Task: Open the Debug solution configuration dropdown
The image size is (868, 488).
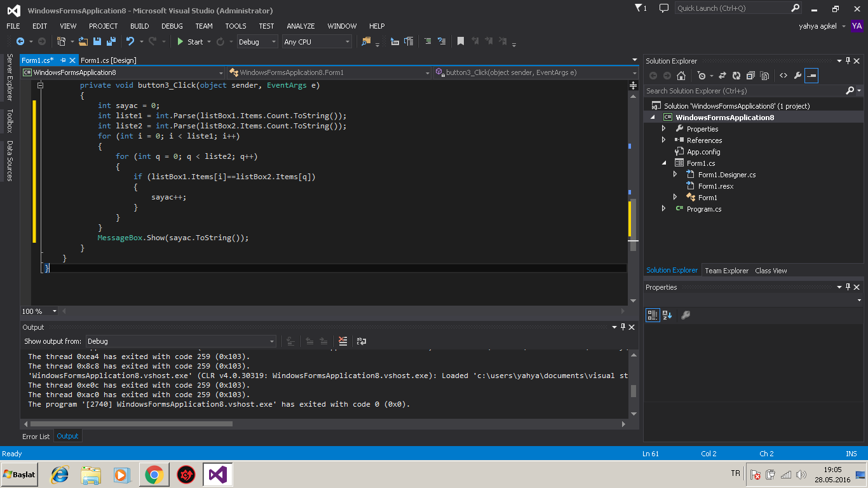Action: [257, 41]
